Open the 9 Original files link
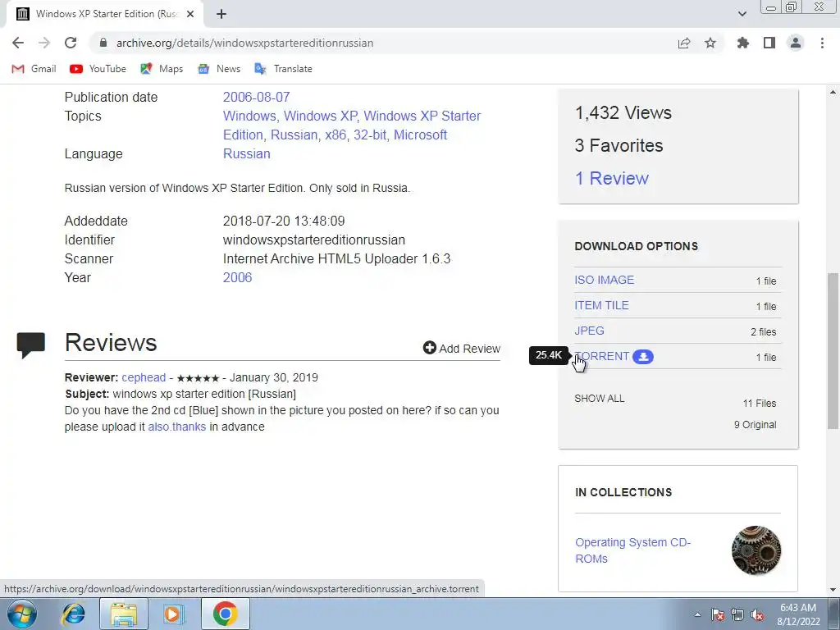Viewport: 840px width, 630px height. coord(755,424)
